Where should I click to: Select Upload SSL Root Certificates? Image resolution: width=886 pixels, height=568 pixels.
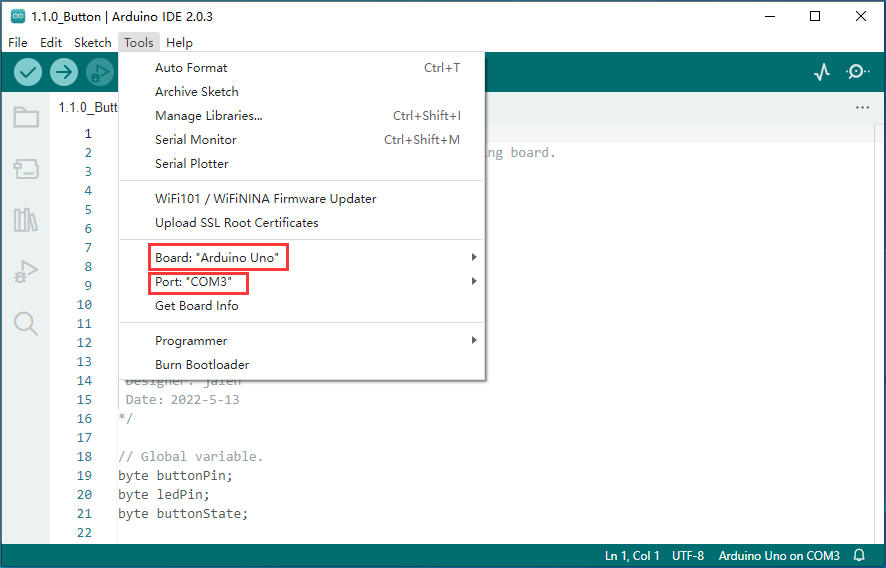point(302,223)
